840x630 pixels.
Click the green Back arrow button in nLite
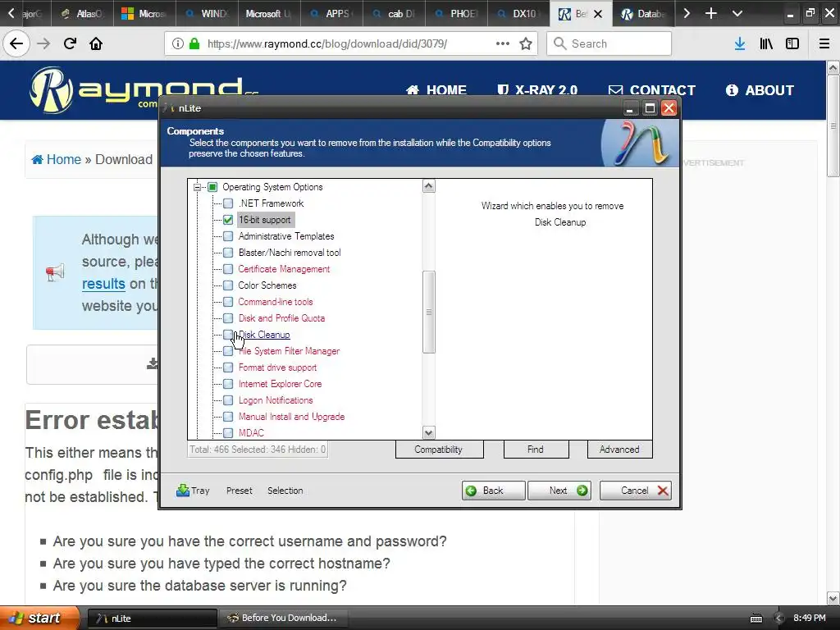point(493,491)
